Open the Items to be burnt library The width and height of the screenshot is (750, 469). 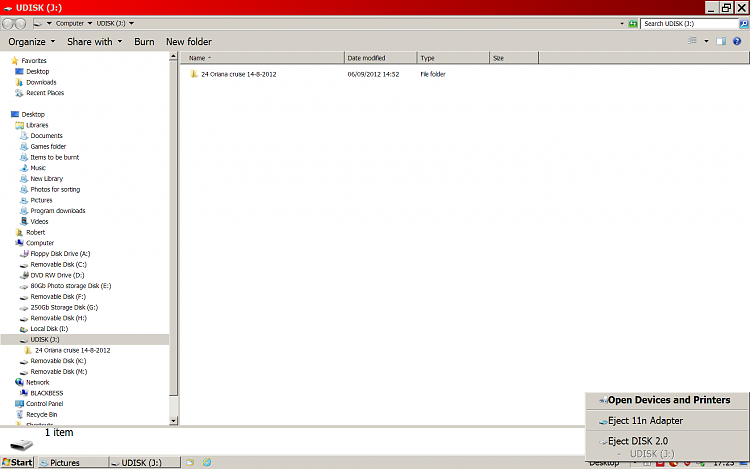click(x=55, y=157)
